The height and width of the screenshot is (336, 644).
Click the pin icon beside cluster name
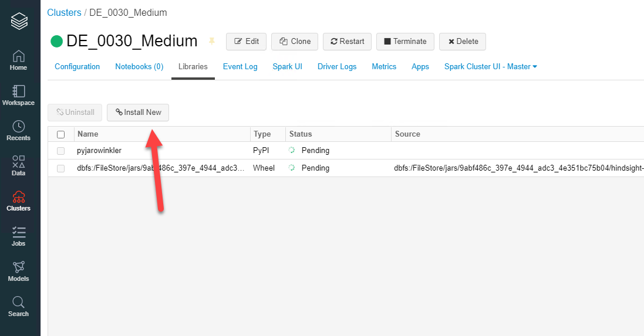tap(212, 42)
